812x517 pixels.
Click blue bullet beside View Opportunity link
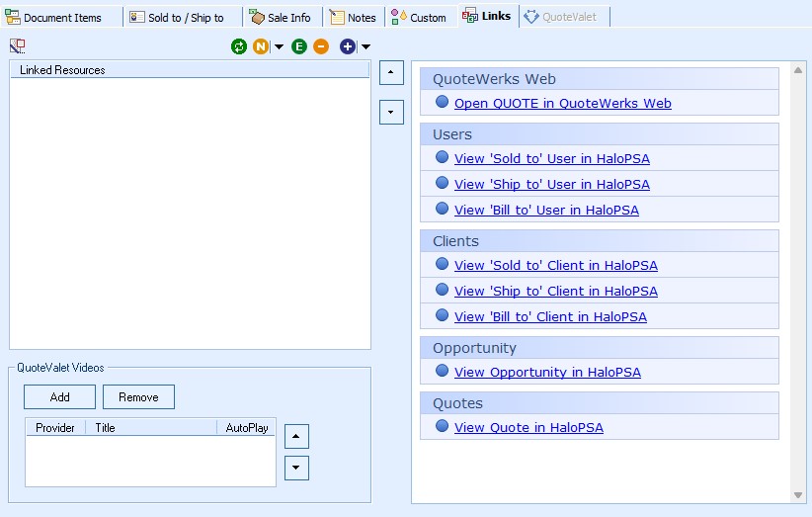tap(442, 371)
